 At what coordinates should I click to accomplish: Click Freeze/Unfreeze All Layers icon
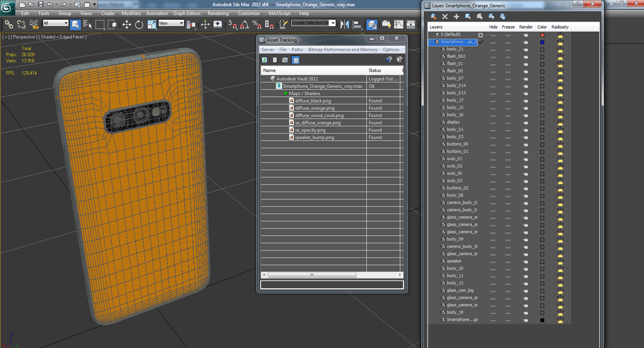coord(503,17)
